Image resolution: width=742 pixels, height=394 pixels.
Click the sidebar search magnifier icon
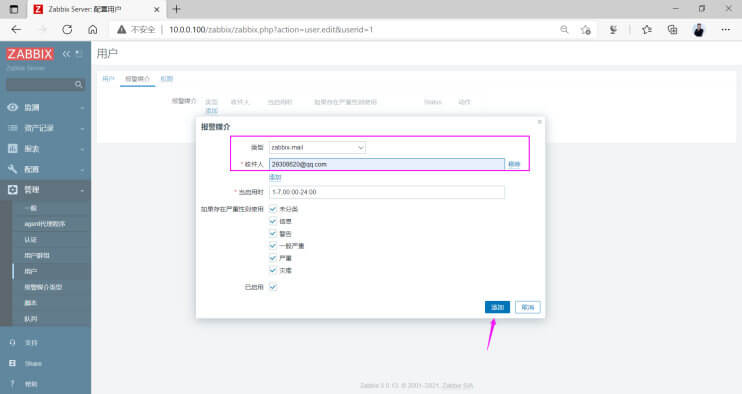point(79,85)
